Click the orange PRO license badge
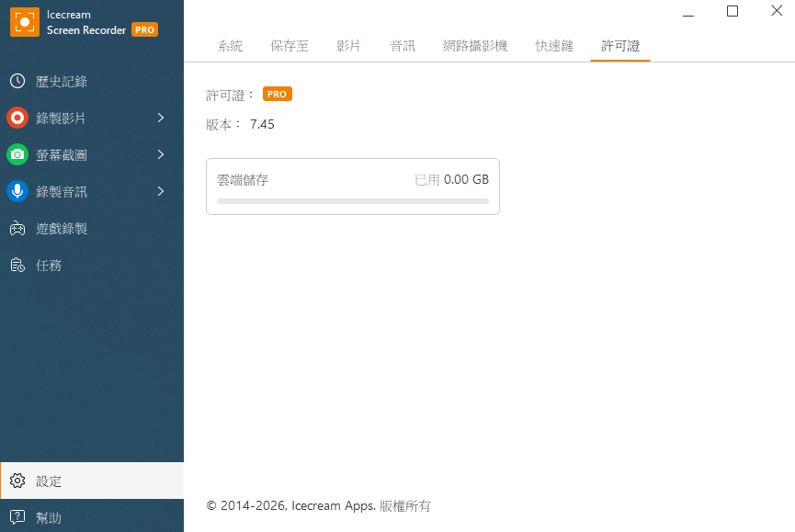 [277, 94]
